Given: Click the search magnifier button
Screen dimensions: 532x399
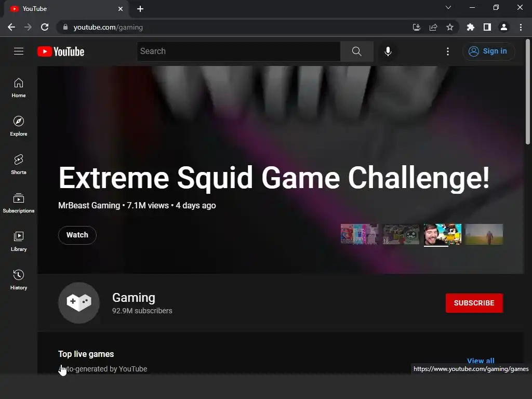Looking at the screenshot, I should click(356, 51).
